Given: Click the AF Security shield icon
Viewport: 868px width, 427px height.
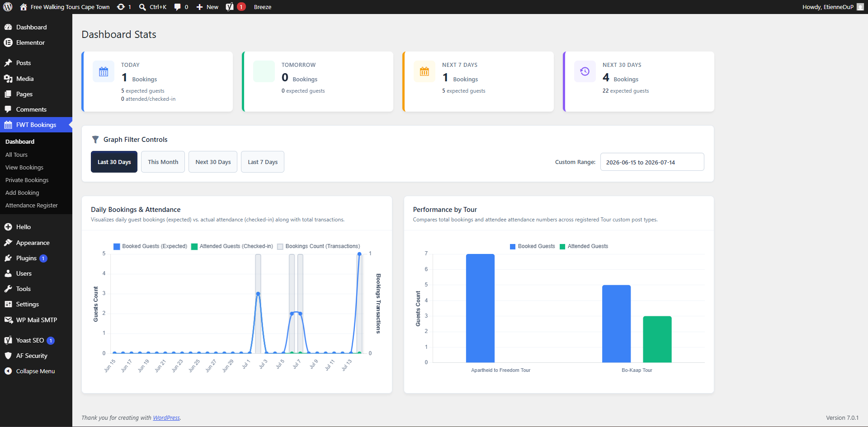Looking at the screenshot, I should tap(8, 356).
